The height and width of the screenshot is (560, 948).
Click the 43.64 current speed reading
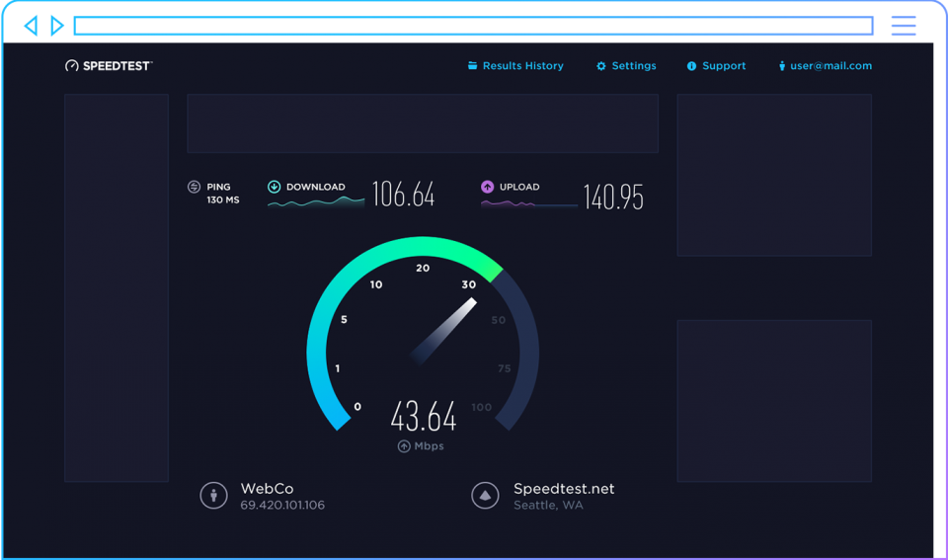coord(424,417)
